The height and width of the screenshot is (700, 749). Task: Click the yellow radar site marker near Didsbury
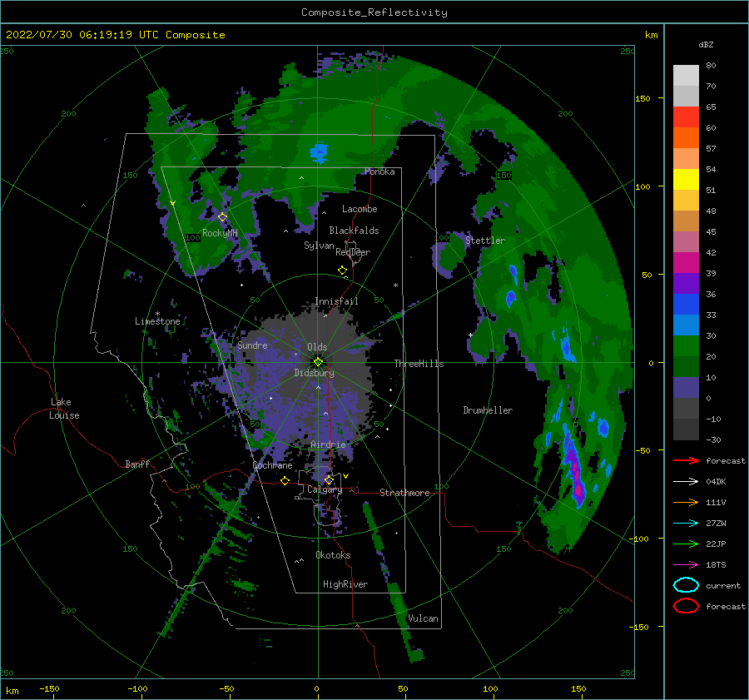(318, 362)
